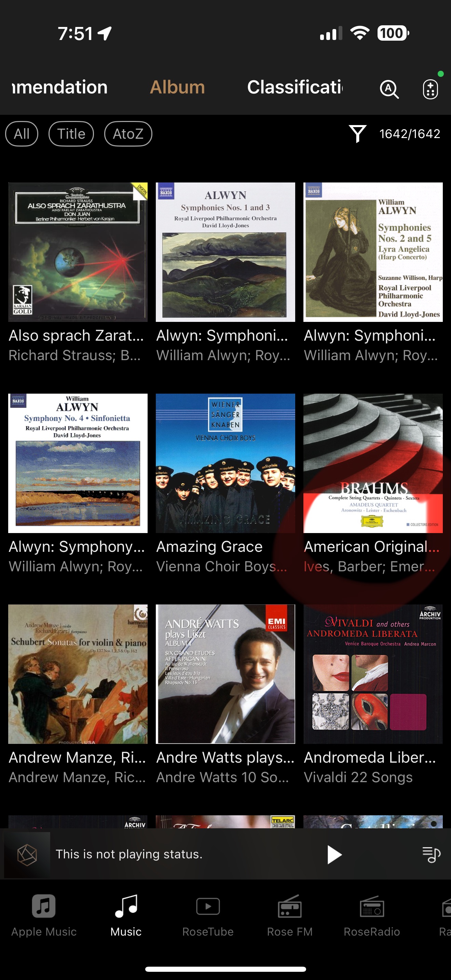Open Apple Music in bottom bar
The height and width of the screenshot is (980, 451).
pos(44,916)
